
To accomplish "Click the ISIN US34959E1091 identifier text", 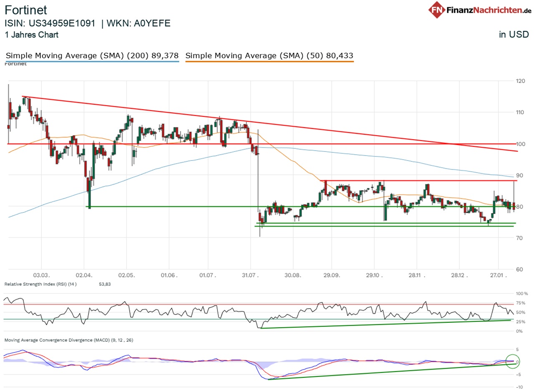I will click(x=50, y=23).
